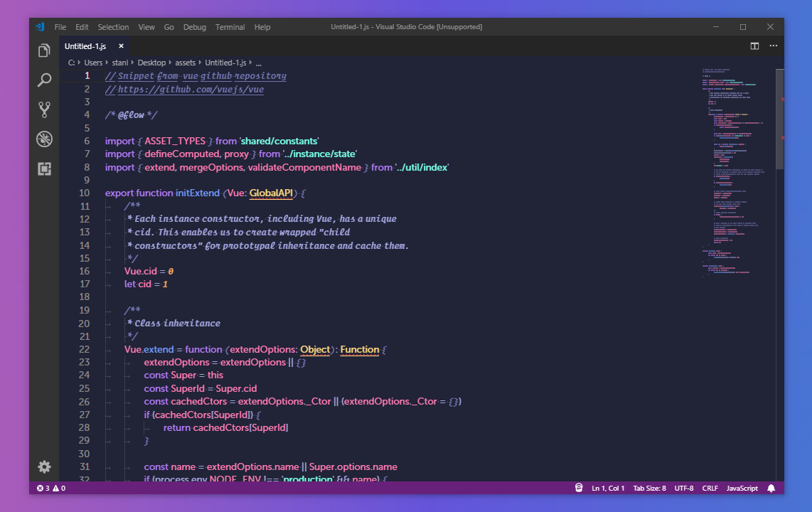Image resolution: width=812 pixels, height=512 pixels.
Task: Click the vertical editor scrollbar thumb
Action: click(779, 119)
